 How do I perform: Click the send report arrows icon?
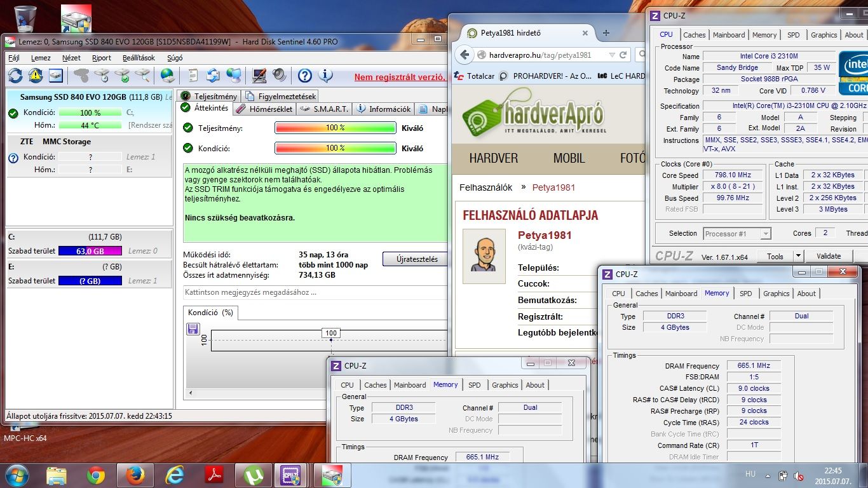pos(214,76)
